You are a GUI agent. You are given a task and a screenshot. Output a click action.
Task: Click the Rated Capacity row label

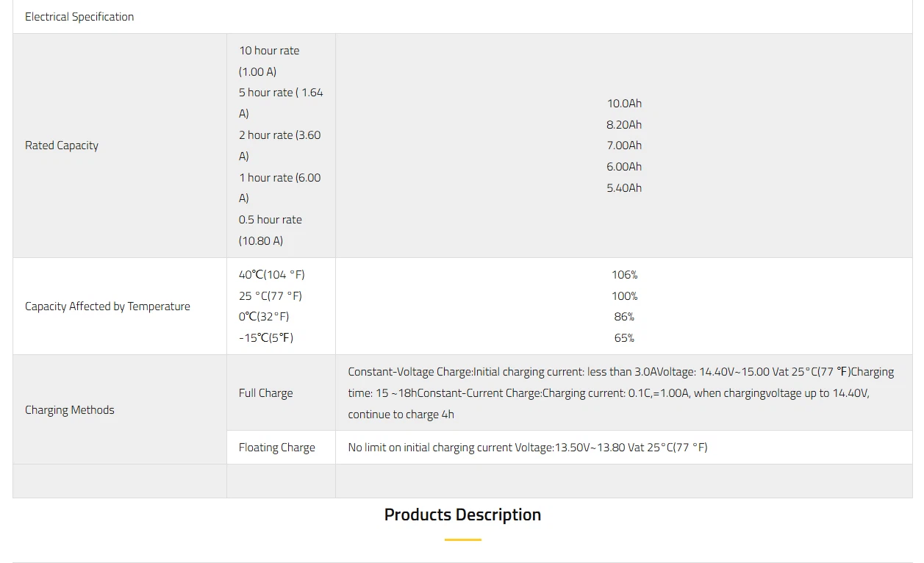62,146
